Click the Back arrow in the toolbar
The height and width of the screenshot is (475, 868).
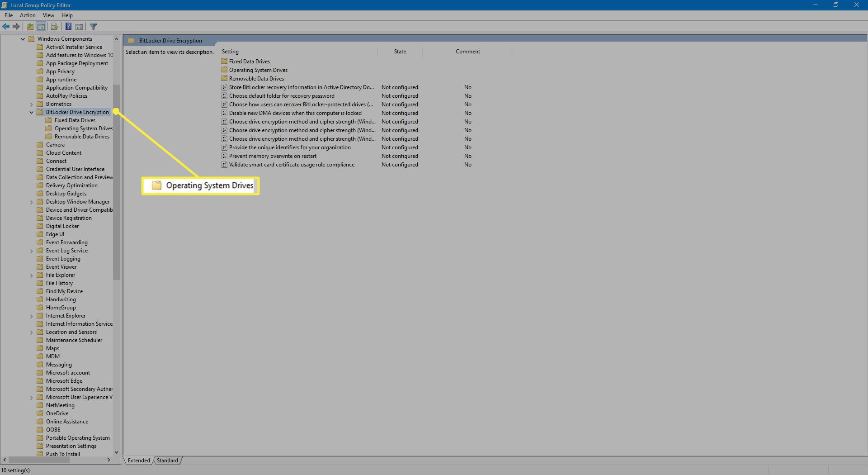[x=6, y=27]
